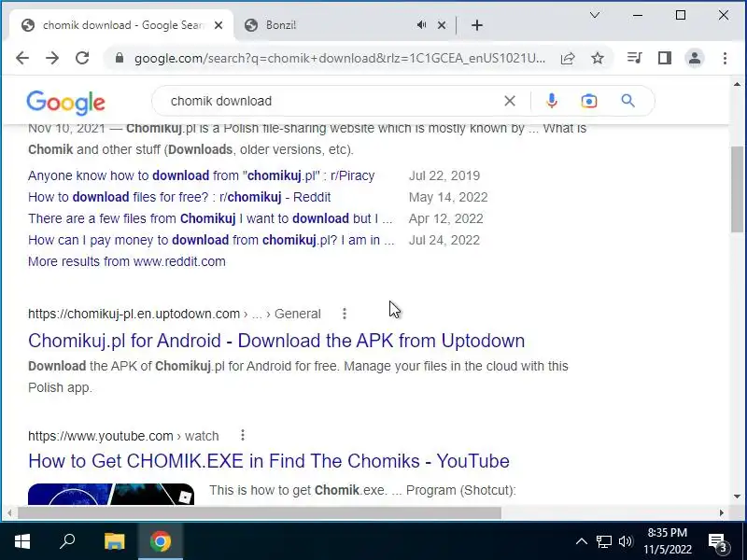The image size is (747, 560).
Task: Open the media controls icon
Action: pos(634,58)
